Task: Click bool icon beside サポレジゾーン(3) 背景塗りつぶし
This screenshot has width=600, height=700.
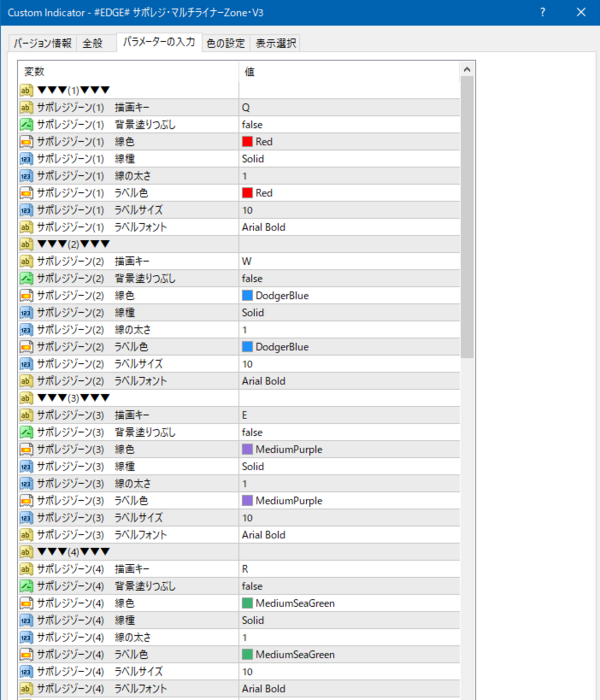Action: coord(26,432)
